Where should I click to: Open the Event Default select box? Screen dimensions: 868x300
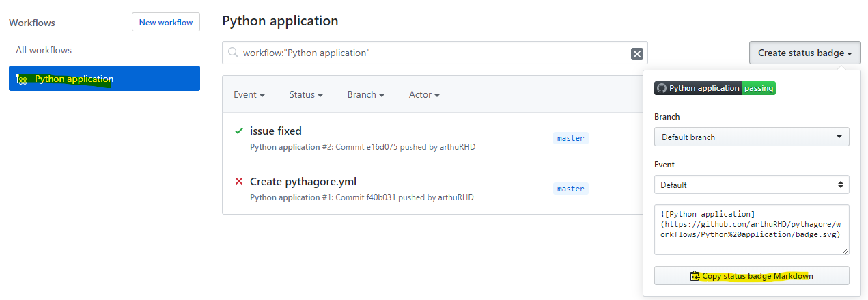[x=751, y=185]
